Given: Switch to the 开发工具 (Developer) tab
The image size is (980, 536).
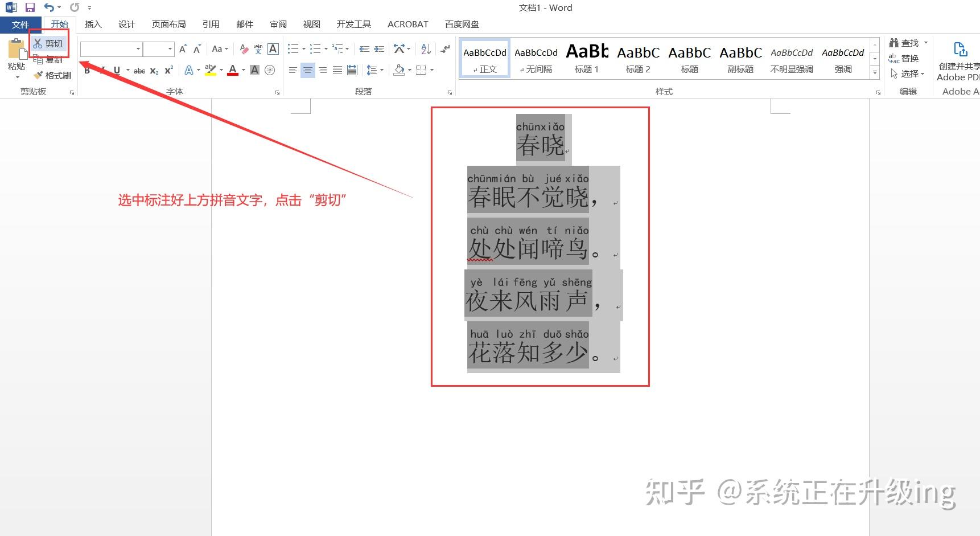Looking at the screenshot, I should [x=353, y=24].
